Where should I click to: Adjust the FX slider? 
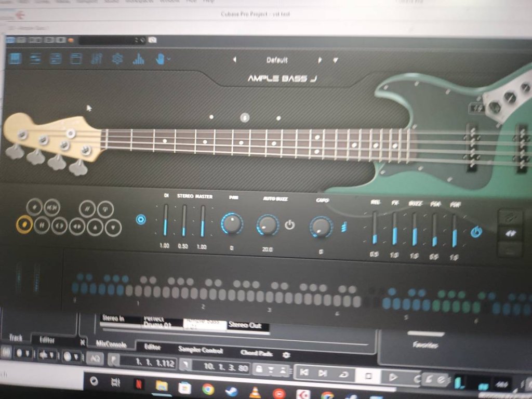tap(395, 229)
